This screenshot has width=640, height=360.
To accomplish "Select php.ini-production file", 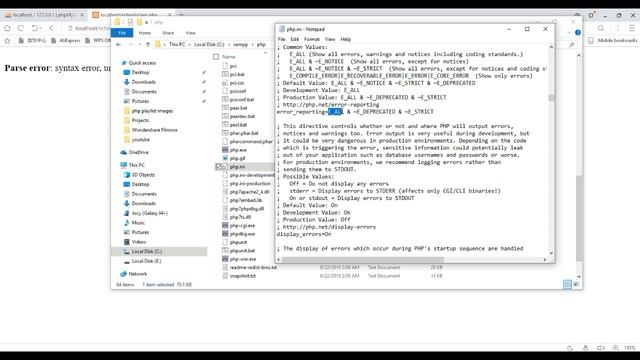I will pos(250,183).
